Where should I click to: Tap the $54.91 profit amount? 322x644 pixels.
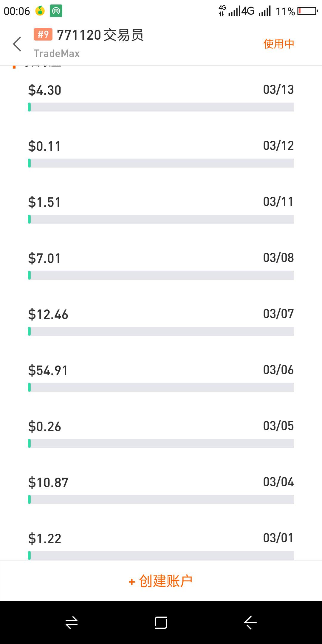pos(48,371)
